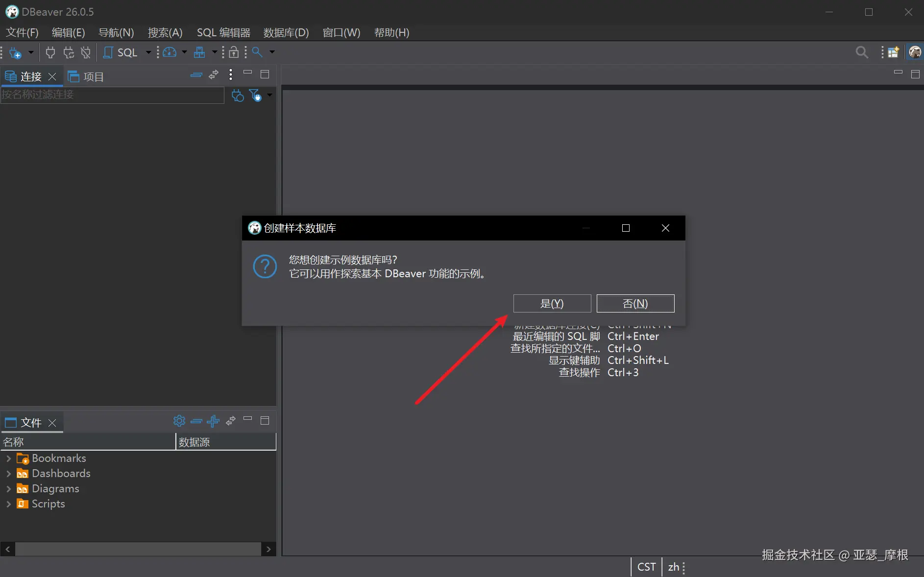Screen dimensions: 924x577
Task: Click the Reconnect plug icon in toolbar
Action: click(x=69, y=52)
